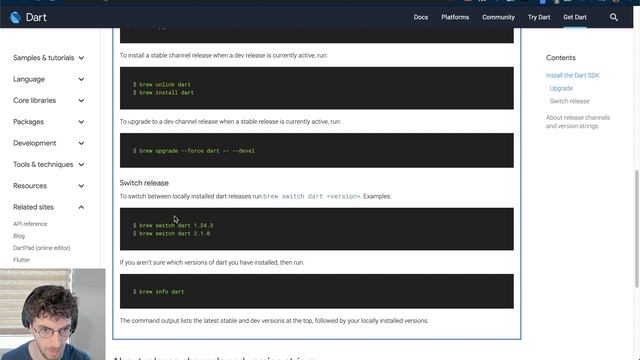640x360 pixels.
Task: Click the 'brew info dart' command
Action: [x=162, y=292]
